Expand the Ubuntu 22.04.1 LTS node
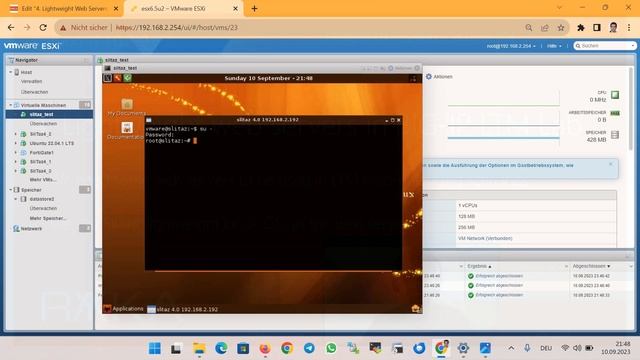 pyautogui.click(x=16, y=143)
